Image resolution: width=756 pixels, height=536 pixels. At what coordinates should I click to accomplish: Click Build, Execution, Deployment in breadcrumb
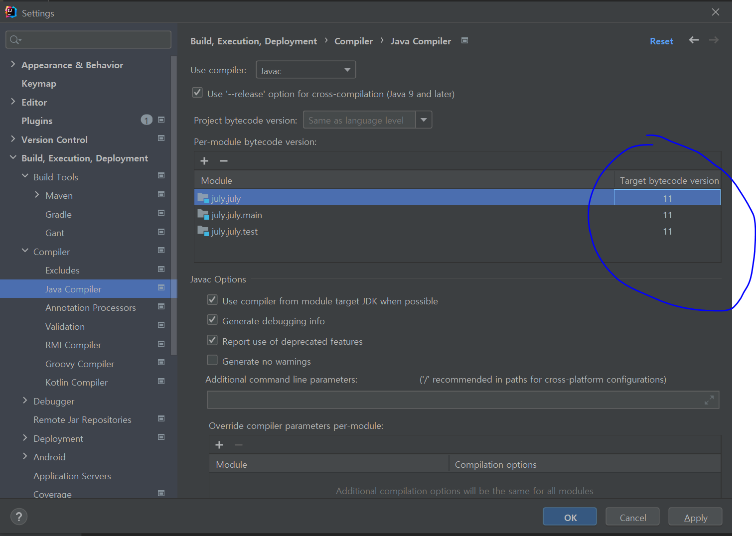click(x=254, y=41)
